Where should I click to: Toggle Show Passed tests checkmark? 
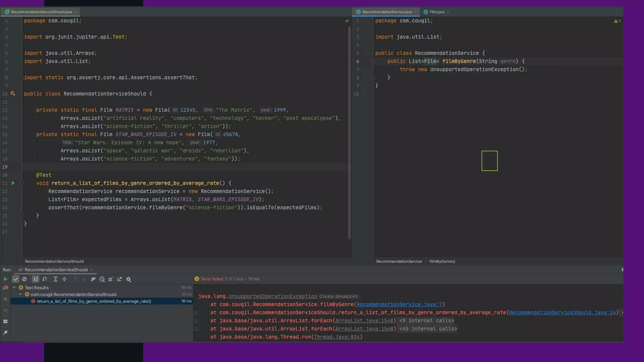15,279
